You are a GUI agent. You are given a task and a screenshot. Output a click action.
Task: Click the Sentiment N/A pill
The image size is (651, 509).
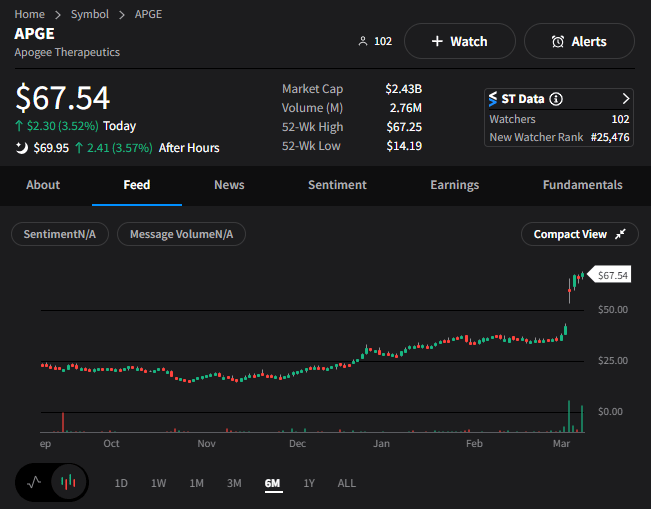[60, 234]
